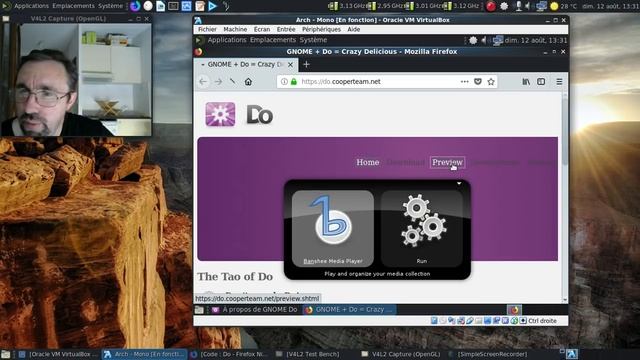640x360 pixels.
Task: Launch Firefox Nightly from host top panel
Action: 135,6
